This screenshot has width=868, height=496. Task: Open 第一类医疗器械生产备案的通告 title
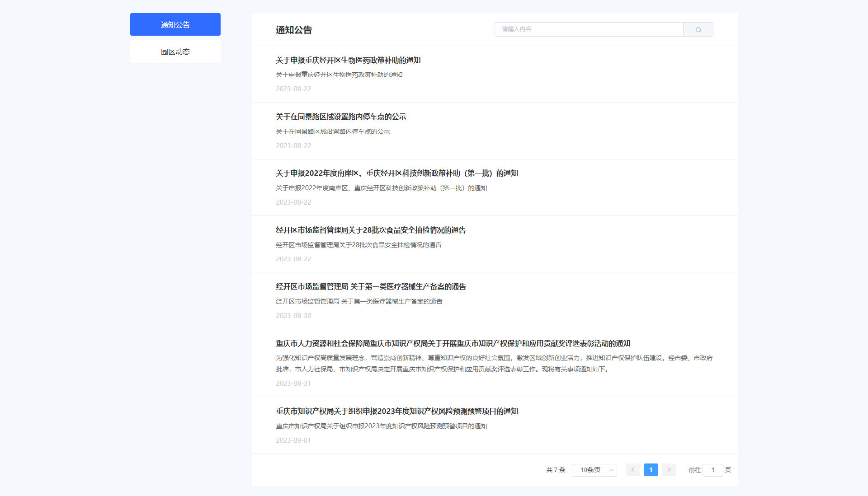click(371, 286)
